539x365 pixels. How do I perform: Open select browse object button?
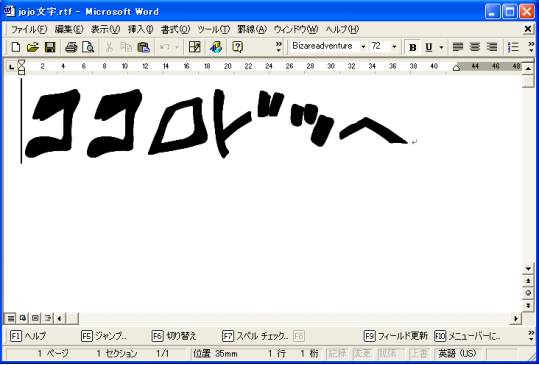528,293
